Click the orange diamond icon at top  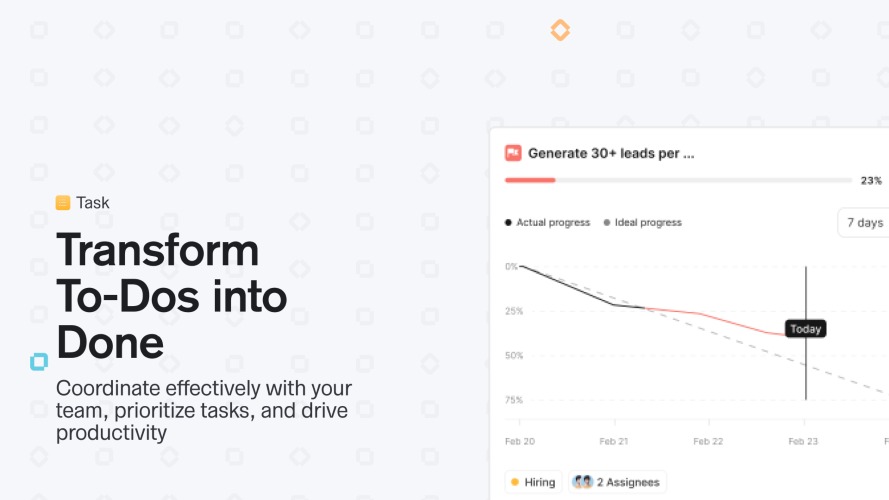coord(560,30)
